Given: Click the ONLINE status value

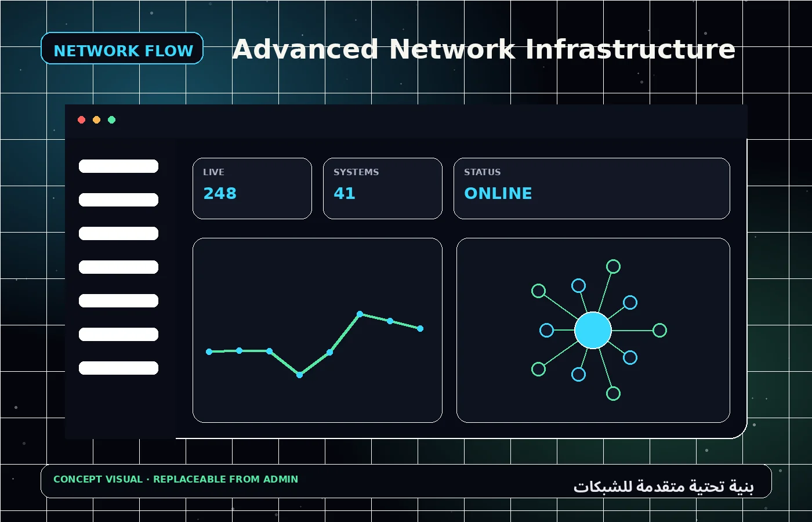Looking at the screenshot, I should [x=498, y=193].
